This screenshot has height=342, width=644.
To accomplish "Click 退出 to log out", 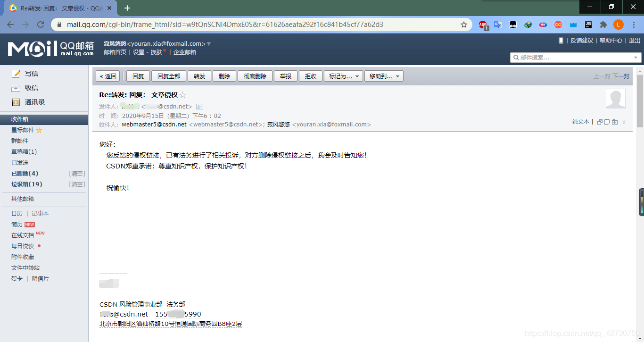I will pyautogui.click(x=635, y=41).
